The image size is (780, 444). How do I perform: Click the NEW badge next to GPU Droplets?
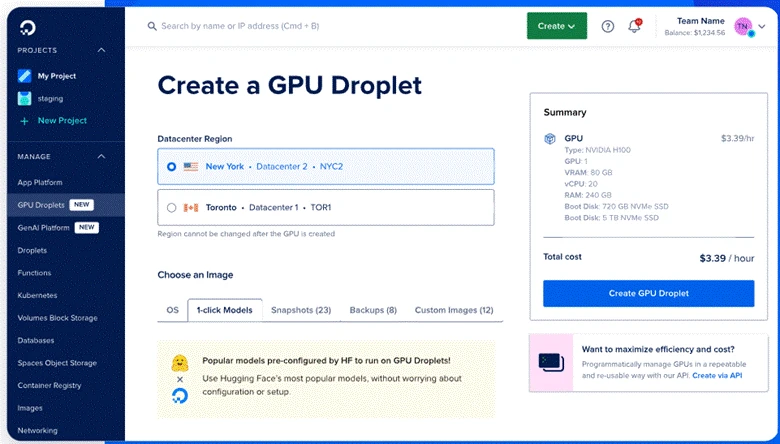tap(82, 205)
